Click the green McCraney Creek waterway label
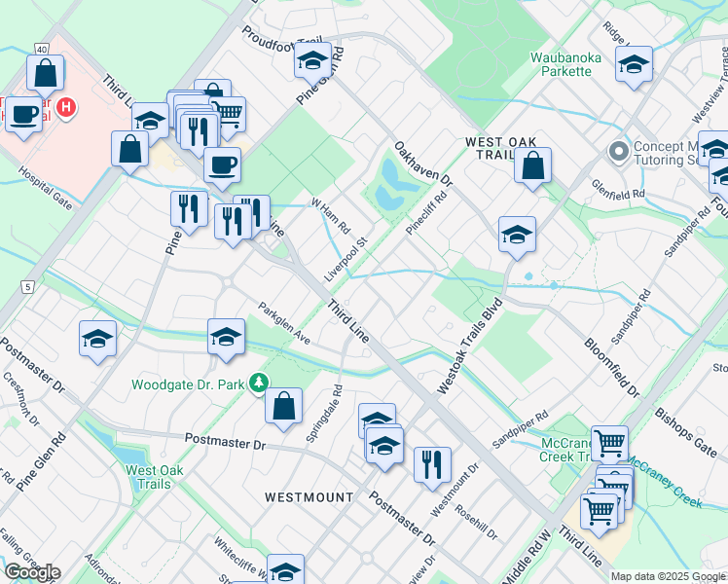 pyautogui.click(x=665, y=481)
